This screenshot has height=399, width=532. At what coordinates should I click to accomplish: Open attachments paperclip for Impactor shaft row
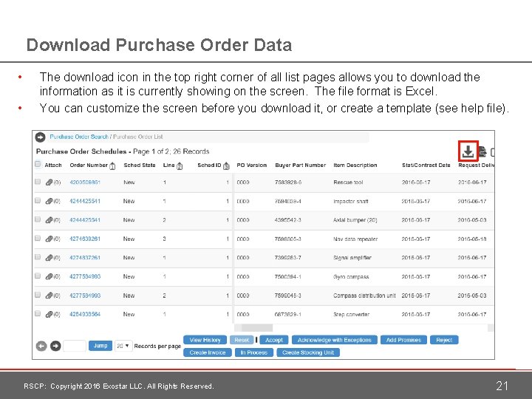point(50,201)
